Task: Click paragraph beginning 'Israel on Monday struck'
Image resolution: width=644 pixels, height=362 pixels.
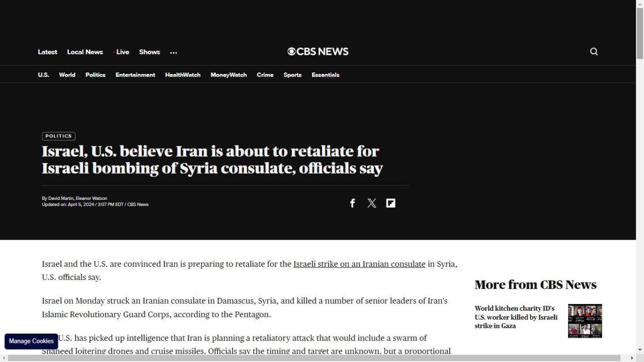Action: coord(245,308)
